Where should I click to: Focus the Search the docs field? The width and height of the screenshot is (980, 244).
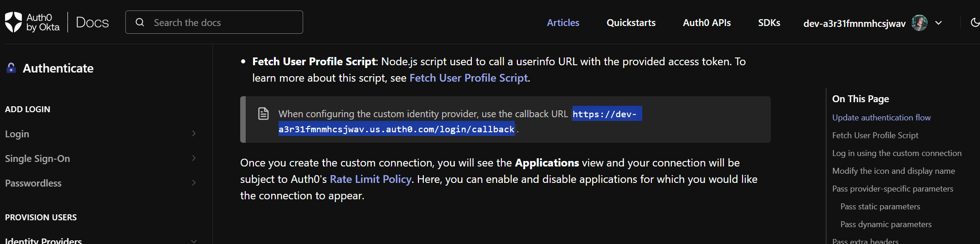(x=223, y=22)
